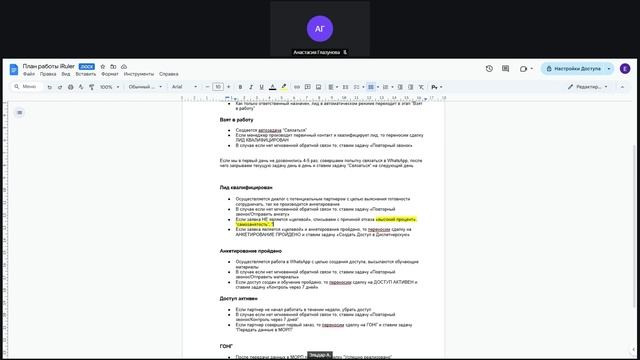This screenshot has height=360, width=640.
Task: Open the paragraph style dropdown
Action: pyautogui.click(x=145, y=87)
